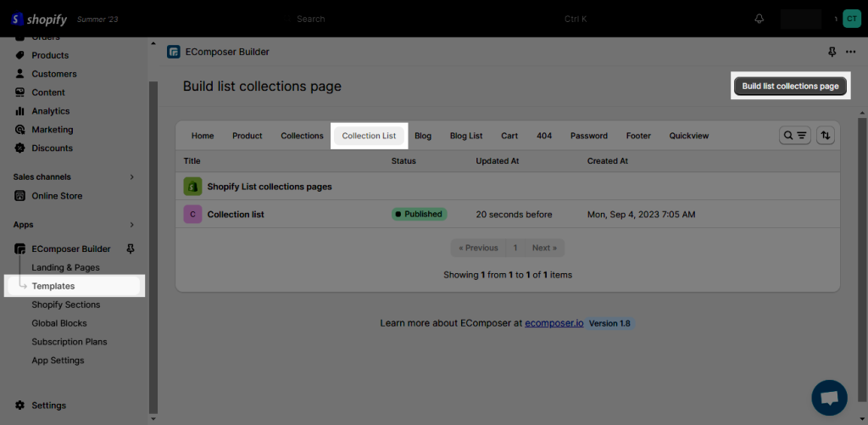The image size is (868, 425).
Task: Click Shopify List collections pages row
Action: pos(508,187)
